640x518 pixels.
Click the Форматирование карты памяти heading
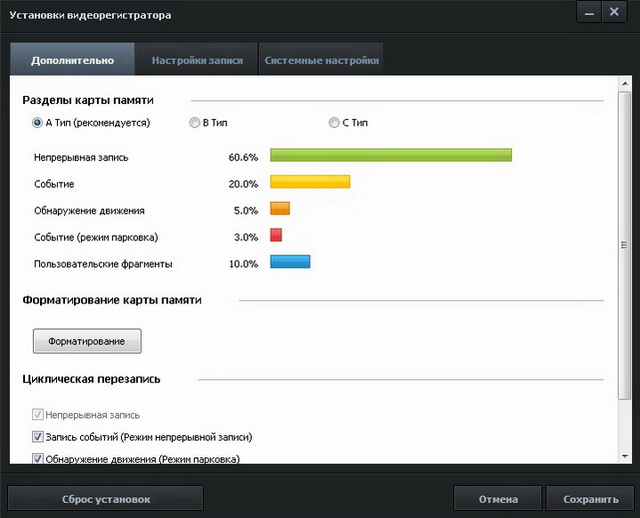coord(112,300)
